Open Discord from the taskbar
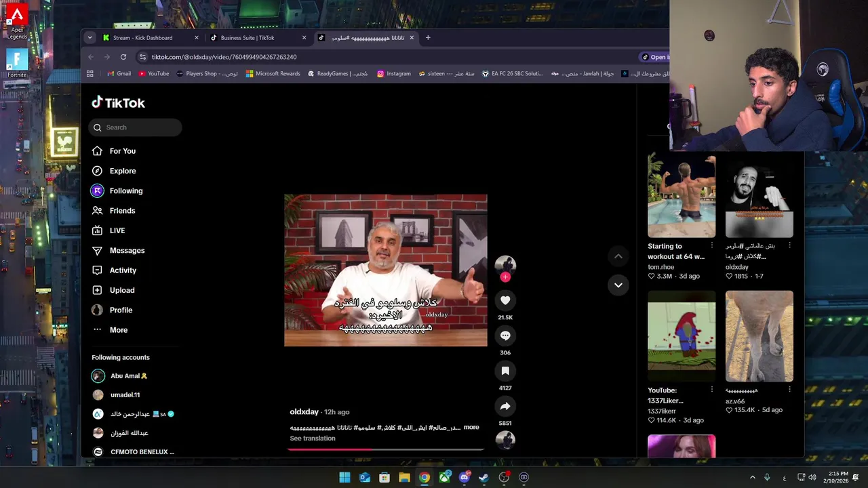 [x=464, y=477]
